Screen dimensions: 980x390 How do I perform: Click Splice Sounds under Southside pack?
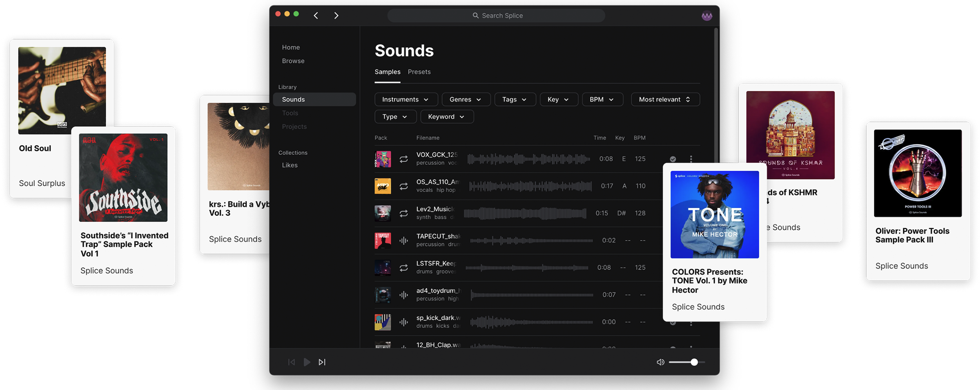tap(107, 270)
